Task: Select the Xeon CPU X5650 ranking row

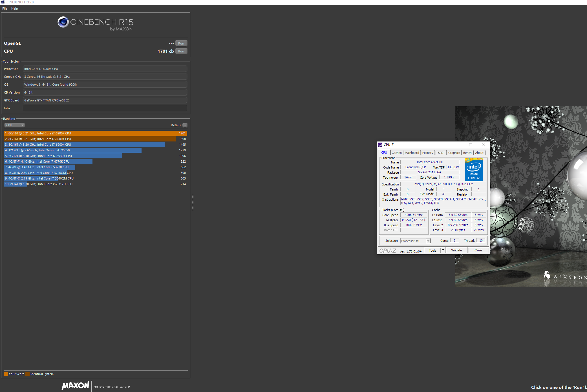Action: pyautogui.click(x=96, y=150)
